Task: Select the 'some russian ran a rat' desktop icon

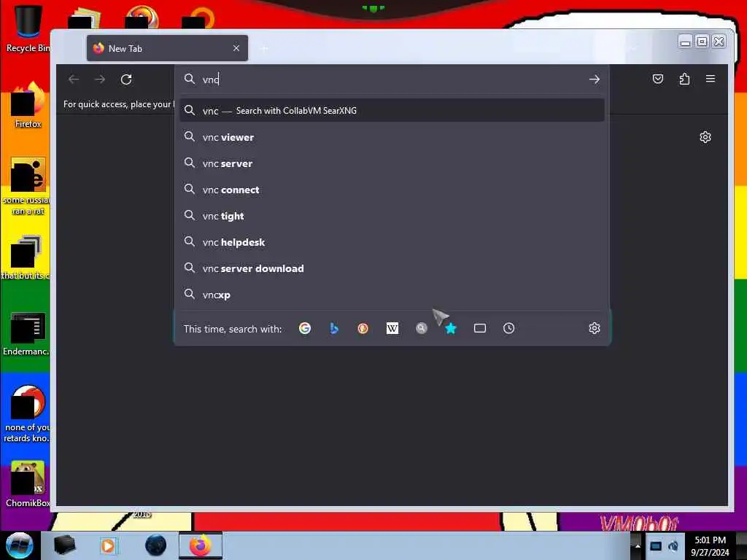Action: coord(28,186)
